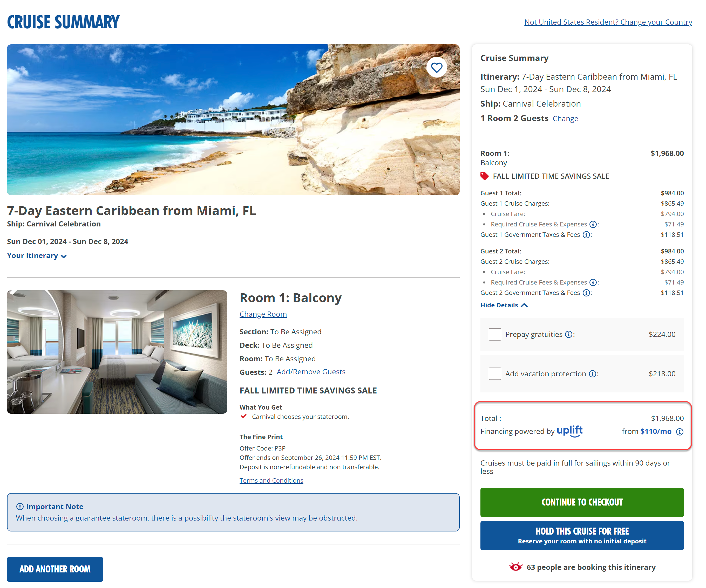Open Terms and Conditions link
This screenshot has height=588, width=706.
[271, 480]
